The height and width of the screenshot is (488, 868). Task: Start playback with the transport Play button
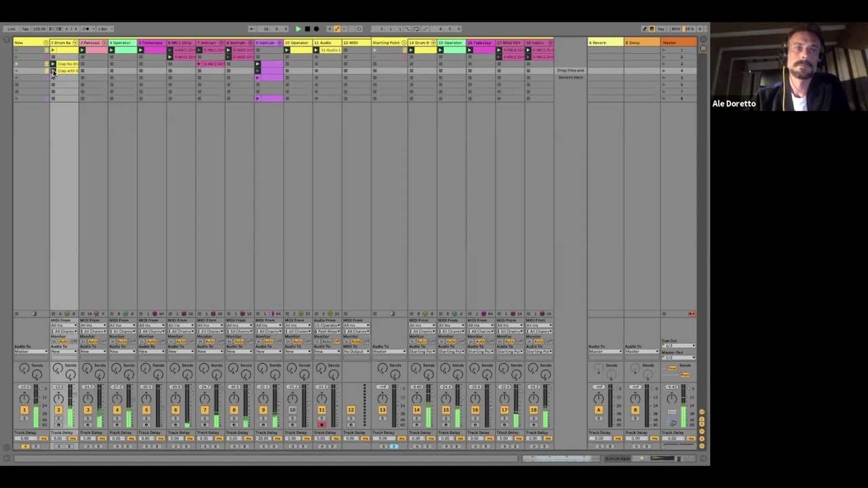point(298,29)
